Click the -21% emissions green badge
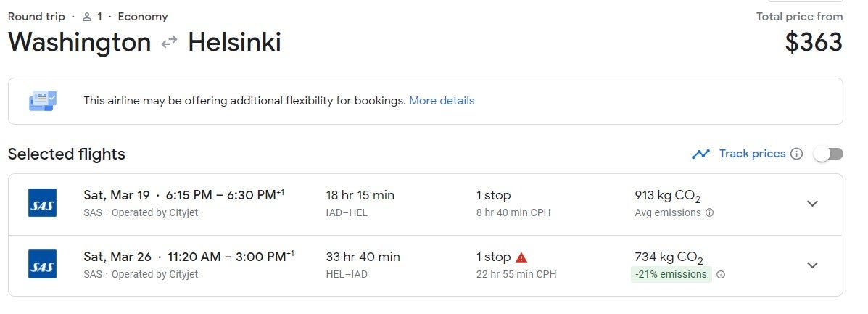 pyautogui.click(x=670, y=275)
